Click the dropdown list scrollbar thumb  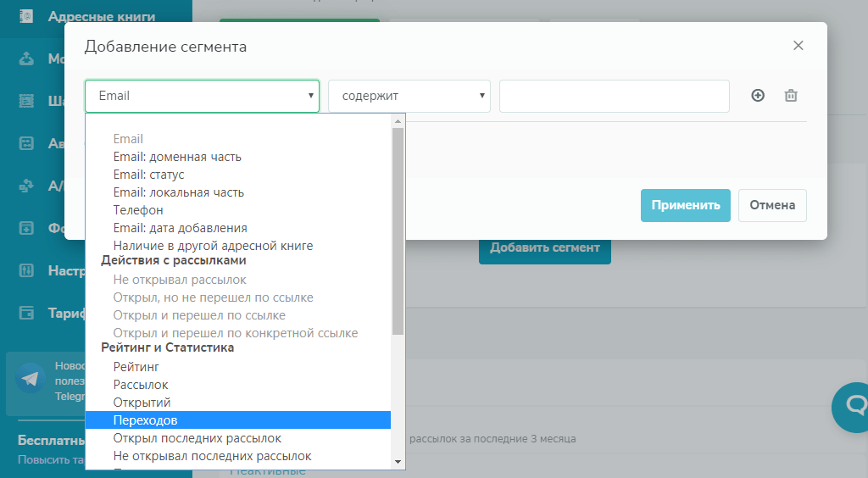pos(398,231)
